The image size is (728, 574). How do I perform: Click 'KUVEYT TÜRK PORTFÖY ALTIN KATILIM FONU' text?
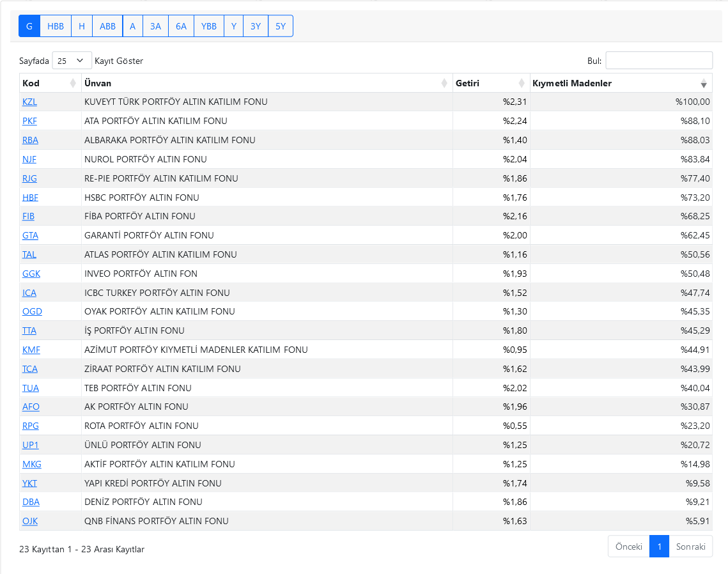click(176, 102)
